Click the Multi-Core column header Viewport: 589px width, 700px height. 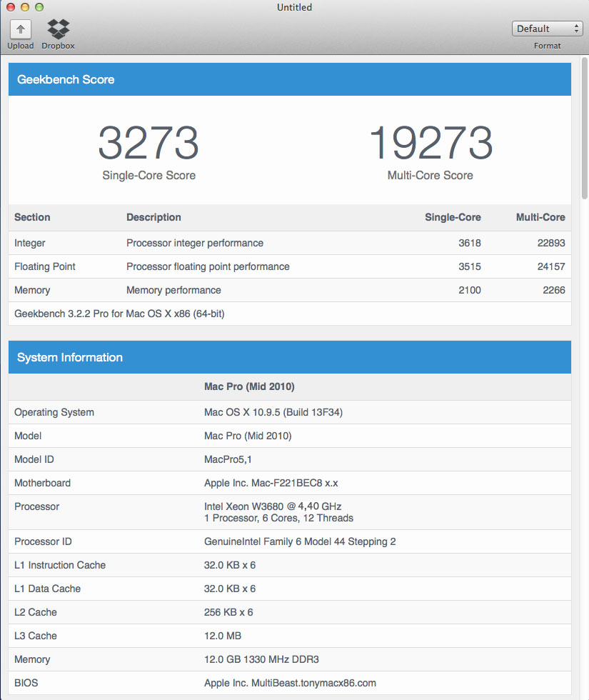click(540, 217)
